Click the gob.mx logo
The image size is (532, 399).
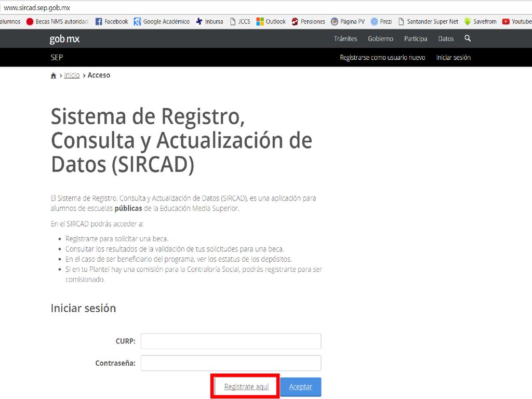pyautogui.click(x=64, y=39)
